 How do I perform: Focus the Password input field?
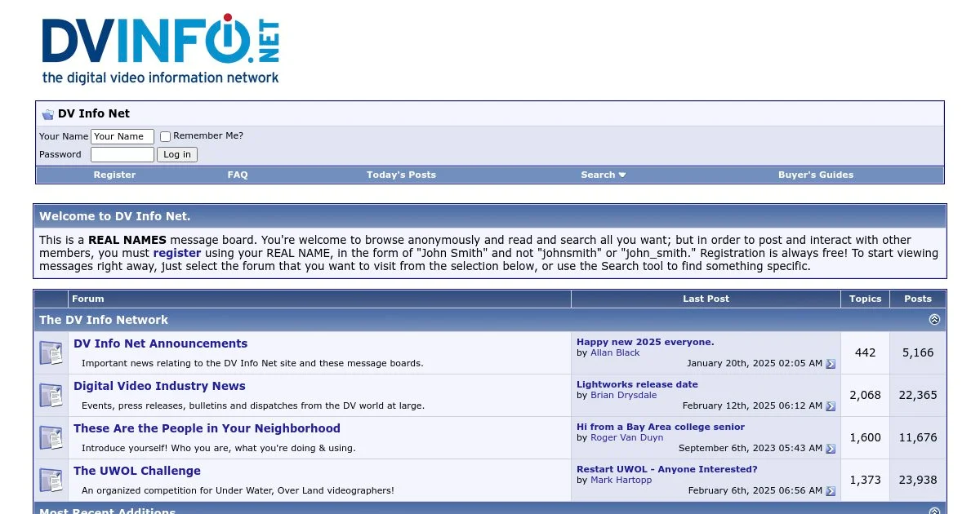point(122,154)
